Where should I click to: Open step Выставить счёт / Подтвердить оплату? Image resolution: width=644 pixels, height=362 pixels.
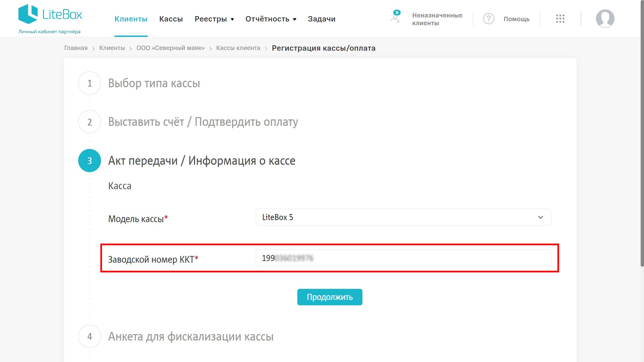(203, 122)
